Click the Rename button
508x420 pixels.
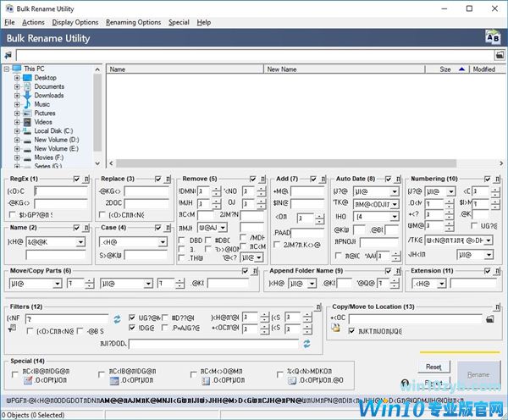pos(478,373)
